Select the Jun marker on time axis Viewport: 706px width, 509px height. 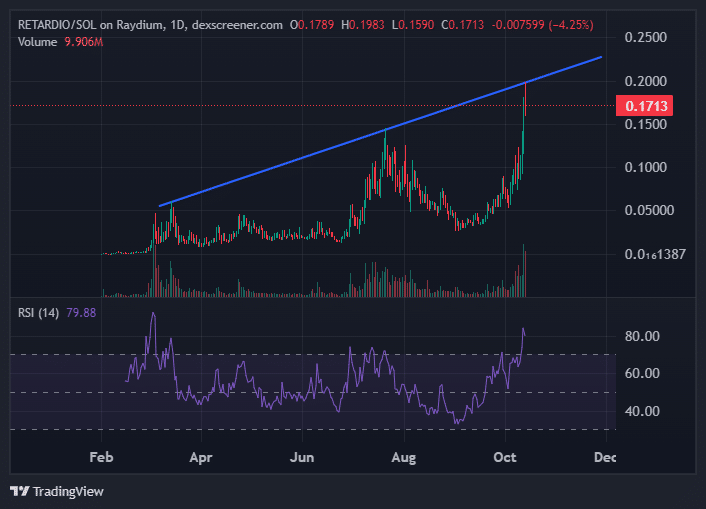[x=303, y=457]
